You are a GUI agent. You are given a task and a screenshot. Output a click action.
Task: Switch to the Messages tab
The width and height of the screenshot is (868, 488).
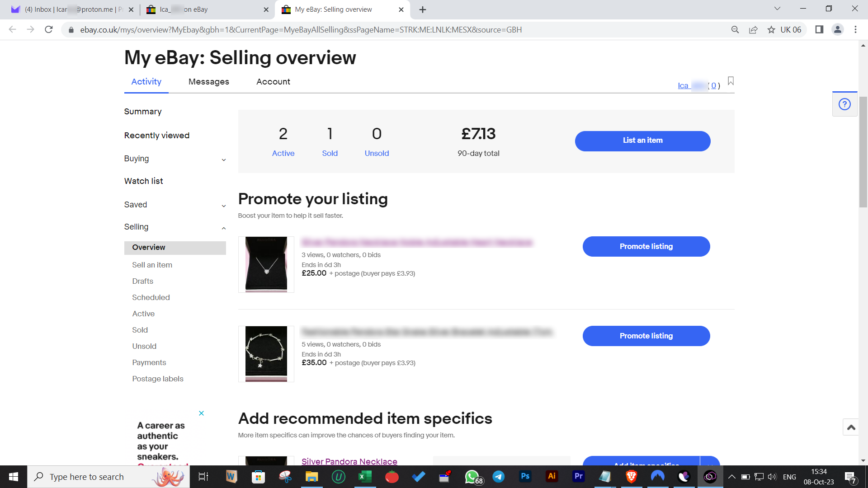(x=209, y=82)
